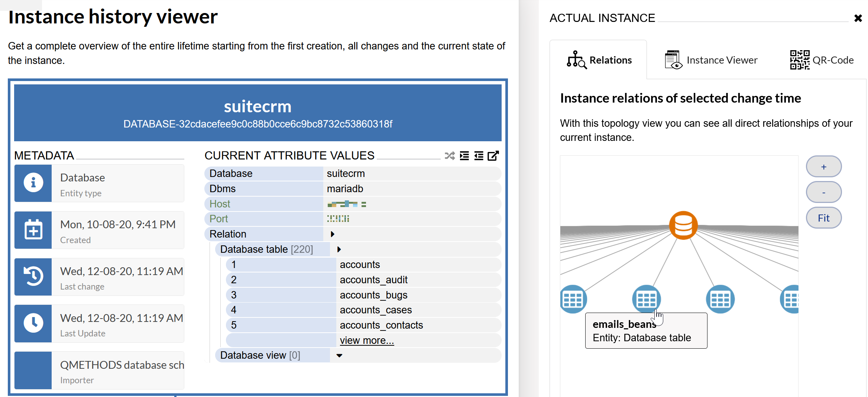868x397 pixels.
Task: Click the Dbms attribute label
Action: coord(222,188)
